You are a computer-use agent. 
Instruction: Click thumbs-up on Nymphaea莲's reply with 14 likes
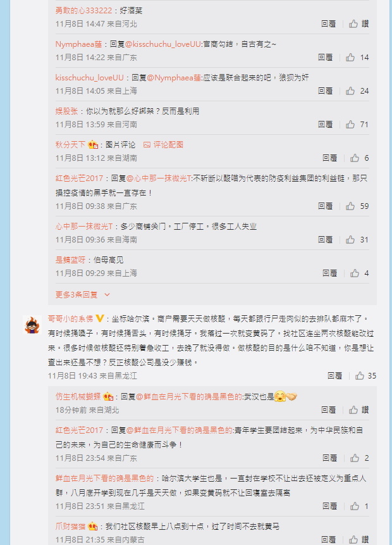[x=357, y=58]
